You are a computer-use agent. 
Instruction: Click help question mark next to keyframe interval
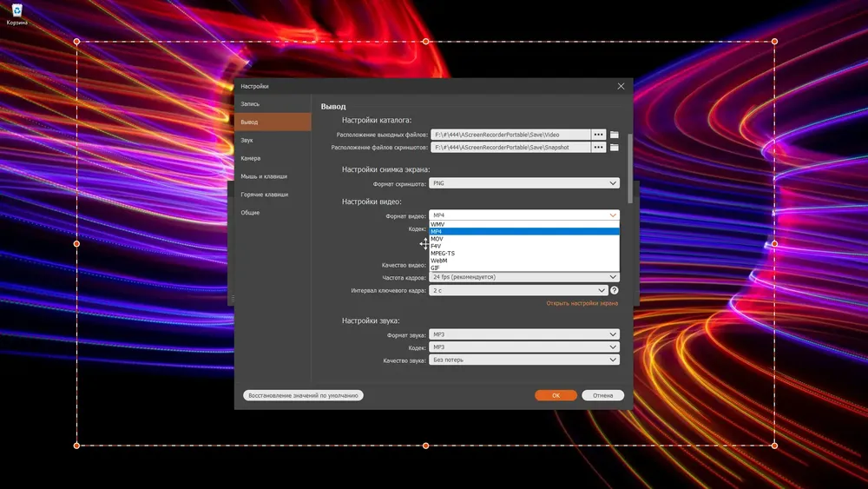pos(614,290)
